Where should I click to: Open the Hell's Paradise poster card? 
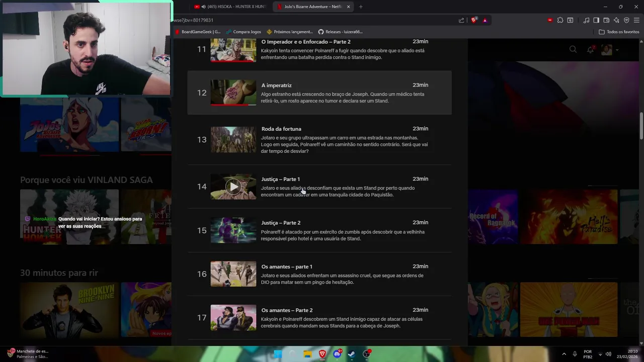[569, 217]
